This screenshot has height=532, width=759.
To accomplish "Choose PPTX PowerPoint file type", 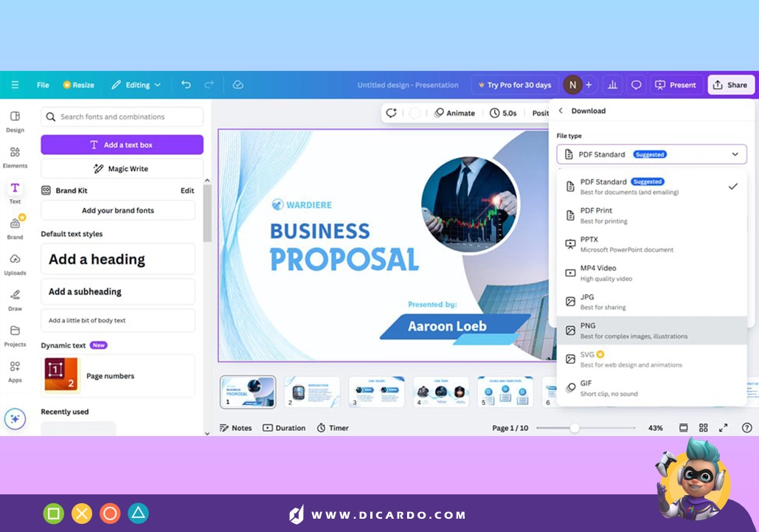I will tap(651, 244).
